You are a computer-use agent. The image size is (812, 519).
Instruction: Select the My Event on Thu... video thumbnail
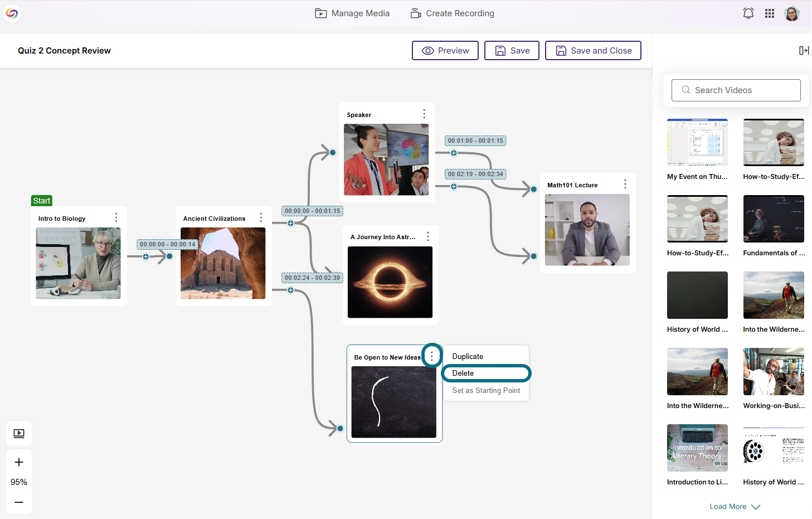click(x=697, y=142)
